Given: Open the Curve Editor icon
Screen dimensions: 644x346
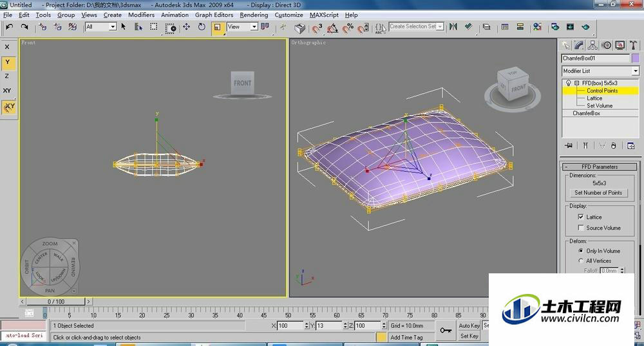Looking at the screenshot, I should tap(505, 27).
